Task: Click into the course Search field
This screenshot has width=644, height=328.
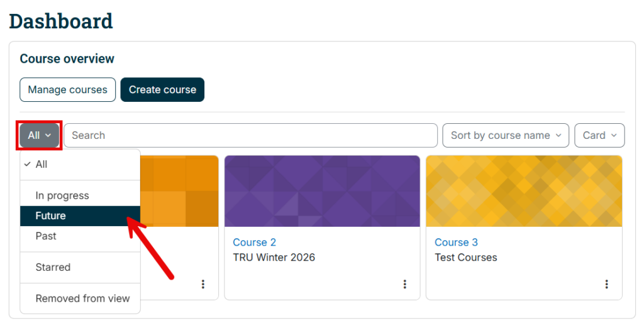Action: [250, 136]
